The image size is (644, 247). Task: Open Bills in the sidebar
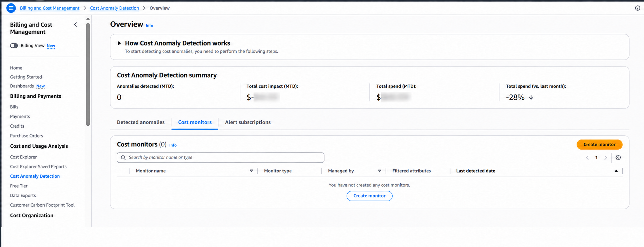(14, 107)
